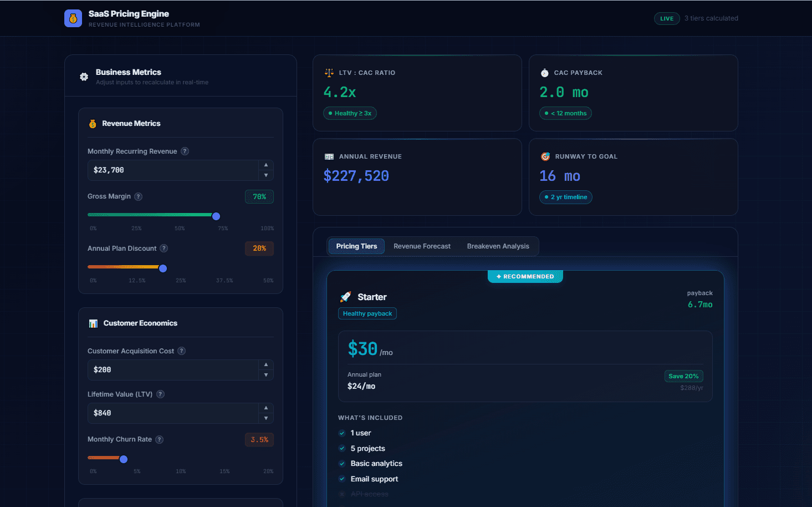Click the Business Metrics gear icon
This screenshot has width=812, height=507.
(84, 77)
